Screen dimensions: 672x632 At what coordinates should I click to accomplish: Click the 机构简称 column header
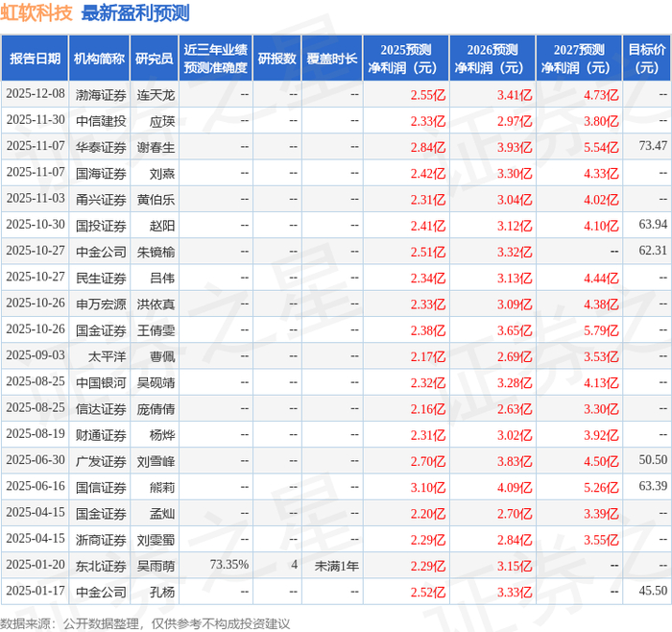pyautogui.click(x=100, y=59)
